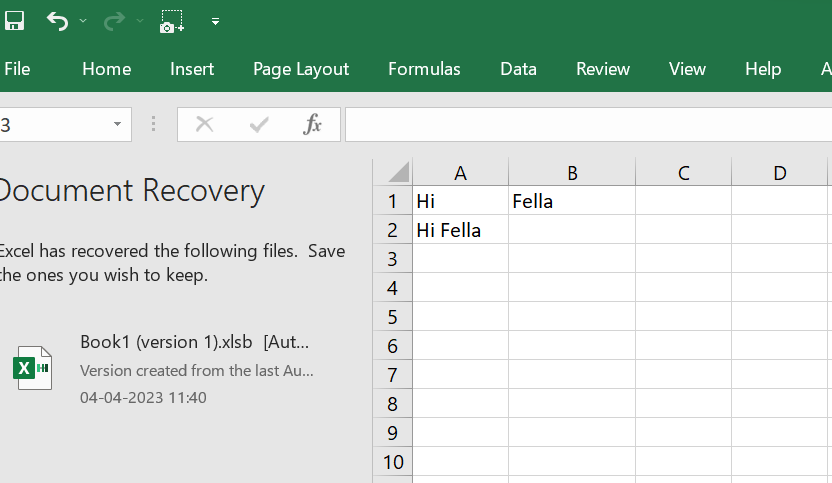
Task: Open the Review ribbon tab
Action: [603, 69]
